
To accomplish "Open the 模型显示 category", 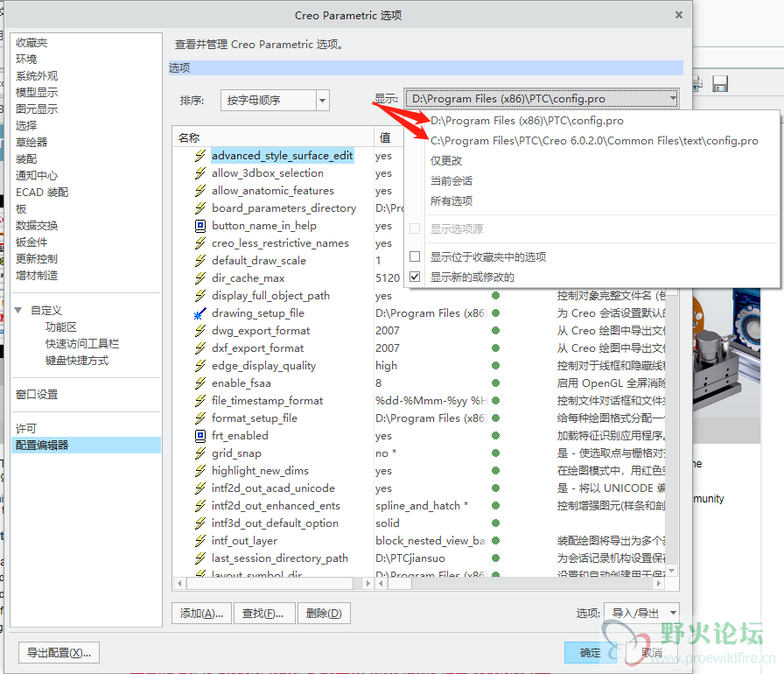I will (37, 92).
